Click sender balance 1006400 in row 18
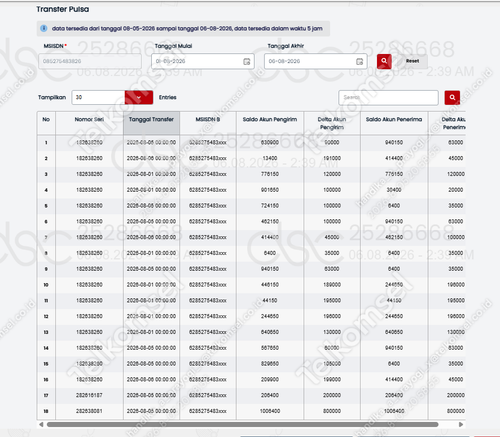The height and width of the screenshot is (437, 500). click(x=270, y=411)
